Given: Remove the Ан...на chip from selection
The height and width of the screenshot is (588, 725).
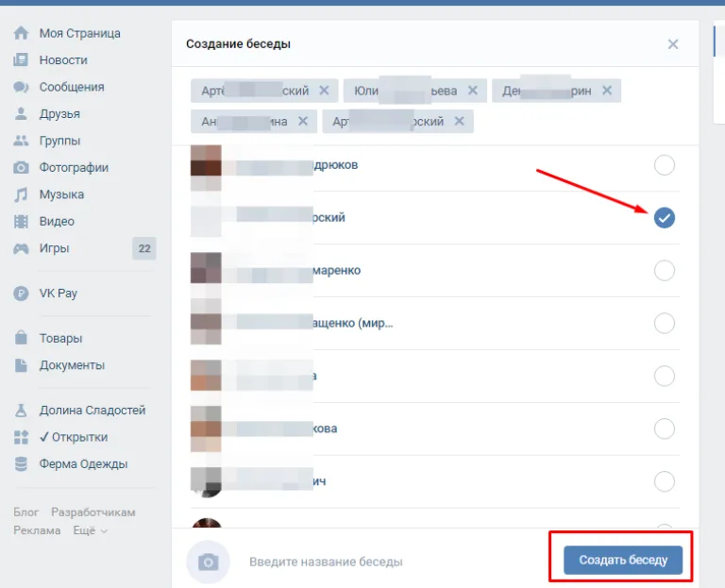Looking at the screenshot, I should pos(303,121).
